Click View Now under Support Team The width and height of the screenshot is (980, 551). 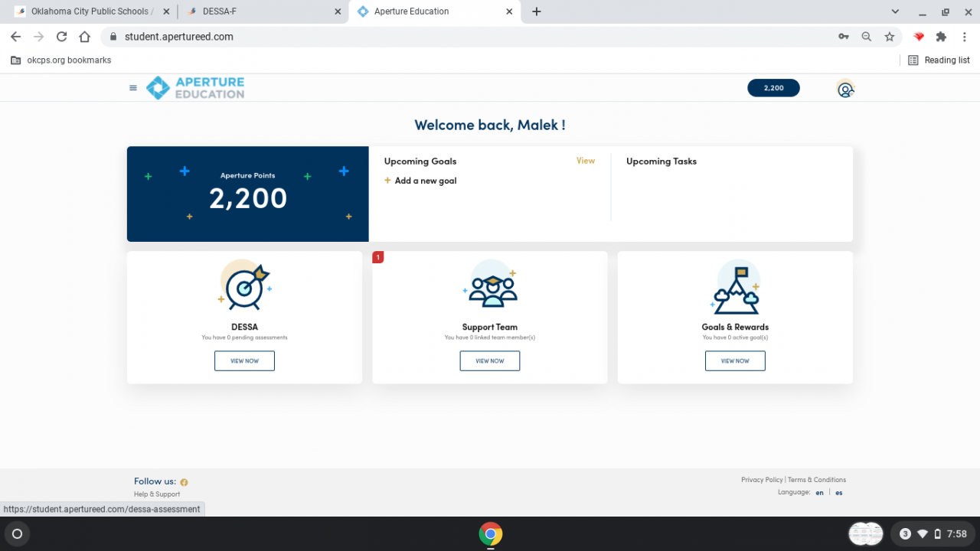pos(490,360)
